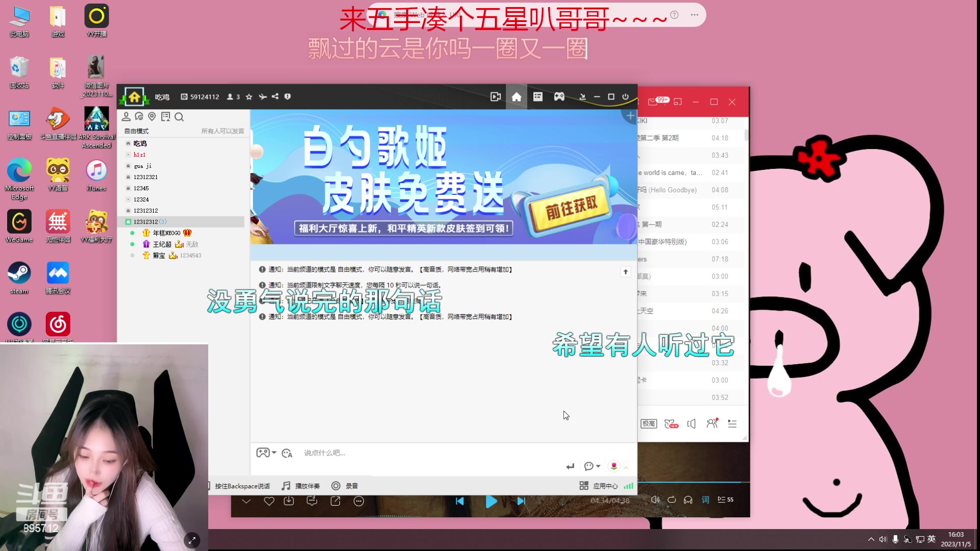Open 应用中心 from the bottom bar
980x551 pixels.
605,486
